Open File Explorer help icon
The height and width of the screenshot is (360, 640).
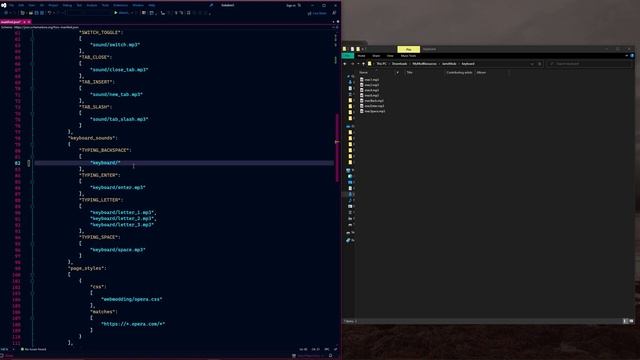[632, 56]
